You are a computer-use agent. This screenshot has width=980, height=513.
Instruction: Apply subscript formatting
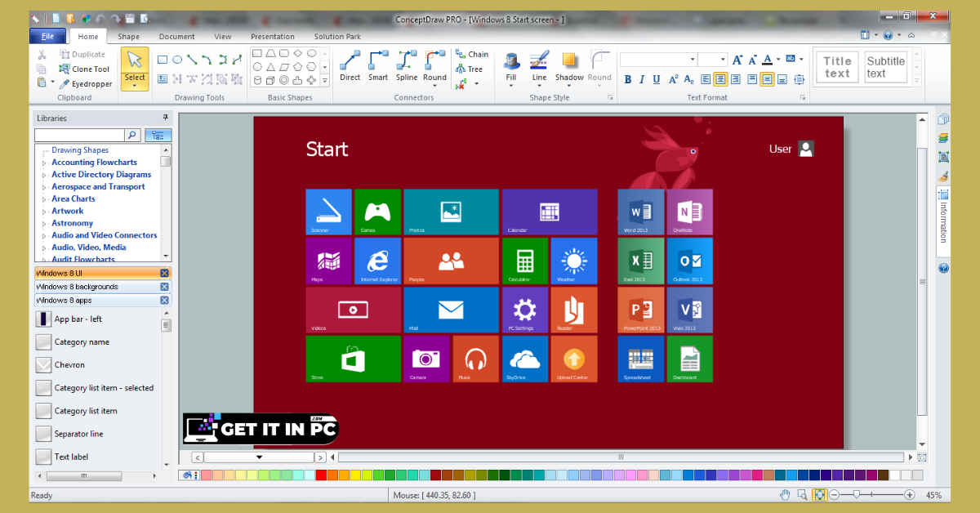pos(688,79)
